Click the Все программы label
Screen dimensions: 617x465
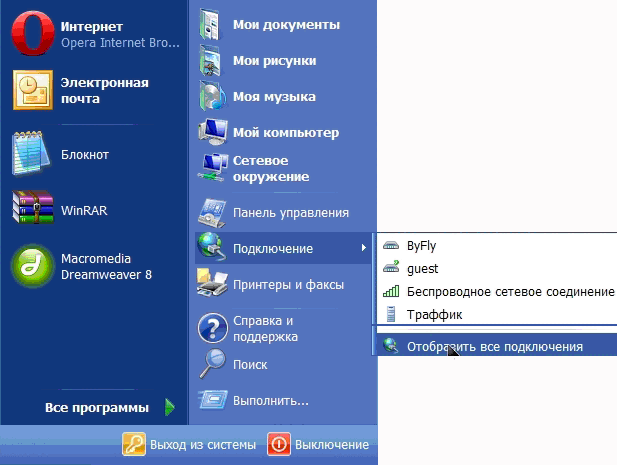click(x=97, y=408)
